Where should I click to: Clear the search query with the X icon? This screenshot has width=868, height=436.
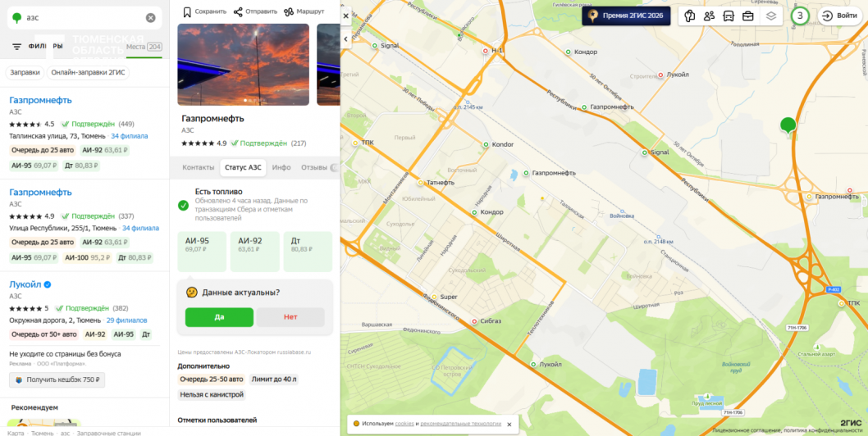click(151, 18)
